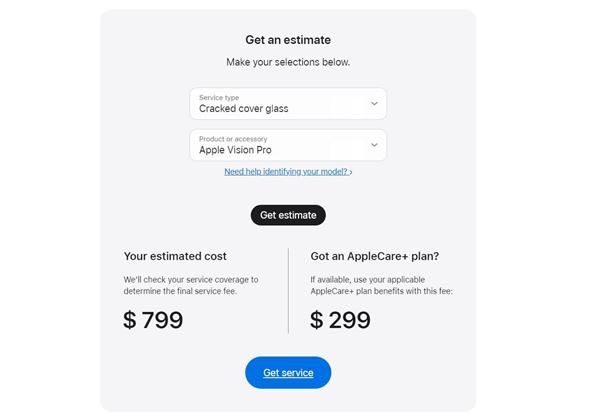Open the Product or accessory dropdown
This screenshot has height=416, width=600.
tap(287, 145)
